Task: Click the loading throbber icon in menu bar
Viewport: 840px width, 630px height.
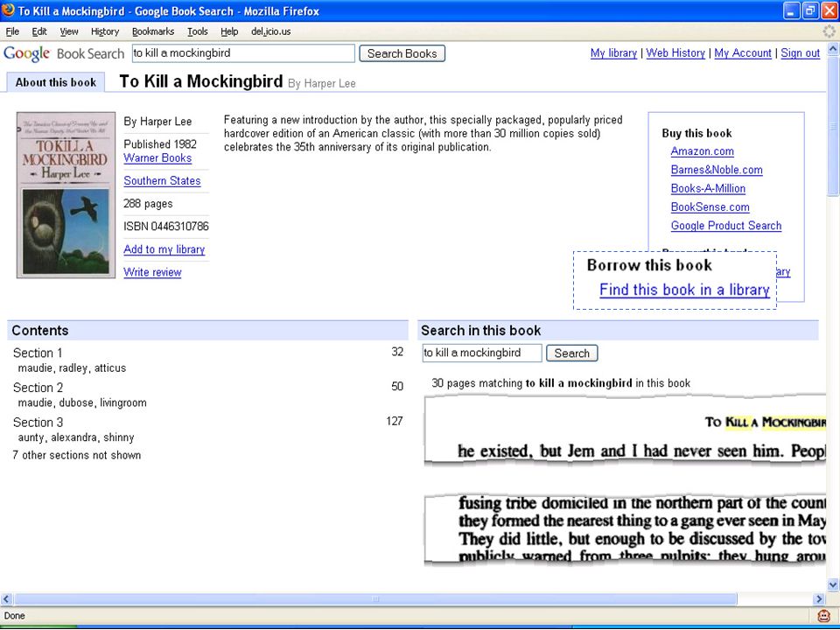Action: pyautogui.click(x=829, y=31)
